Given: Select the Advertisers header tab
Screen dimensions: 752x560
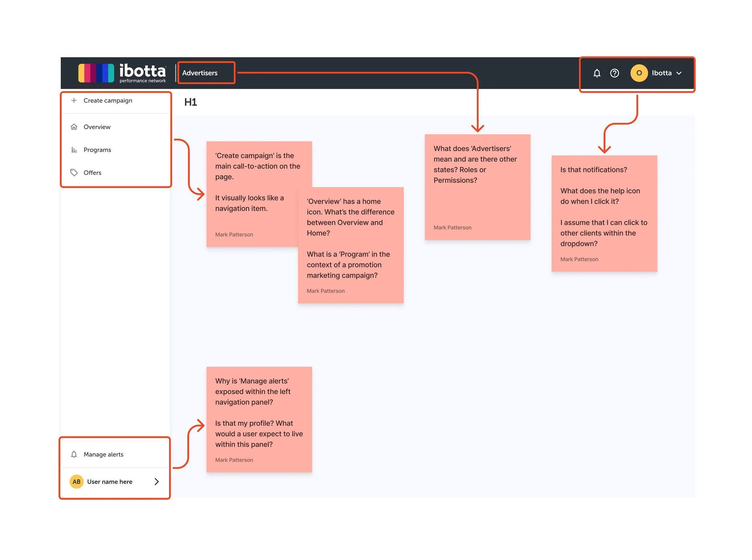Looking at the screenshot, I should 200,73.
